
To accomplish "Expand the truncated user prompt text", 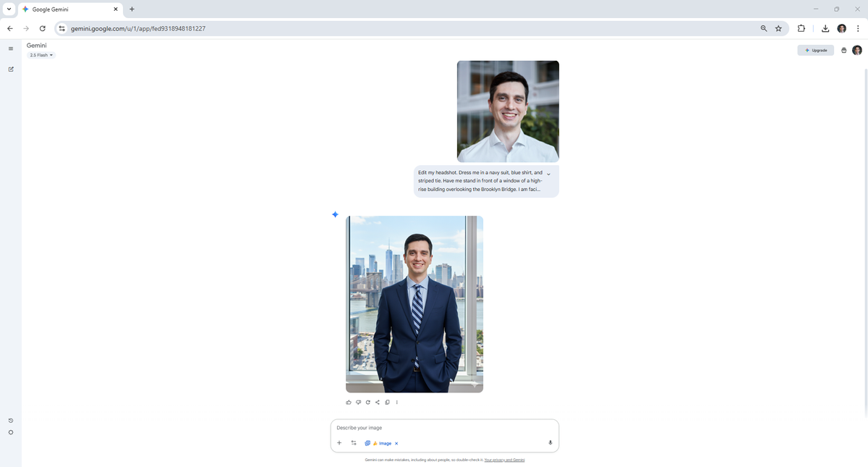I will 548,174.
